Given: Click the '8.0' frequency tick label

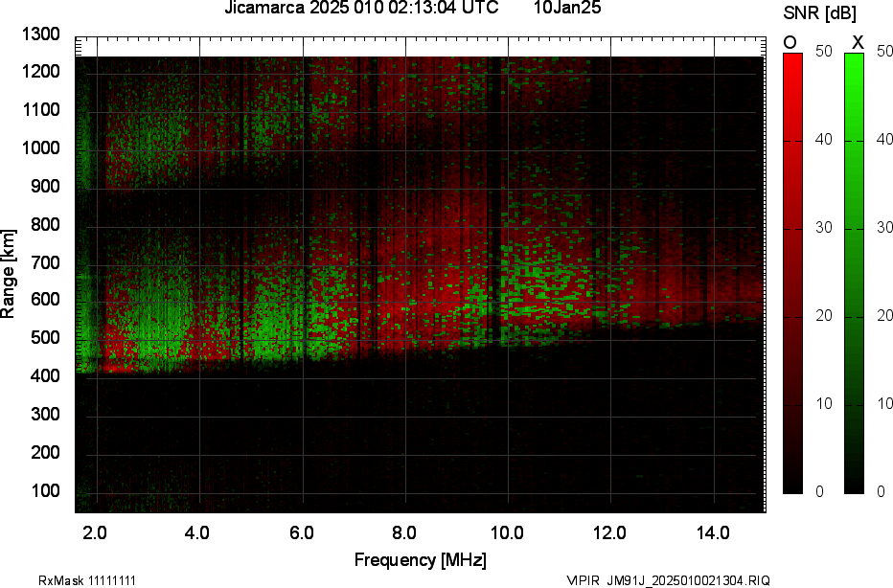Looking at the screenshot, I should click(403, 533).
